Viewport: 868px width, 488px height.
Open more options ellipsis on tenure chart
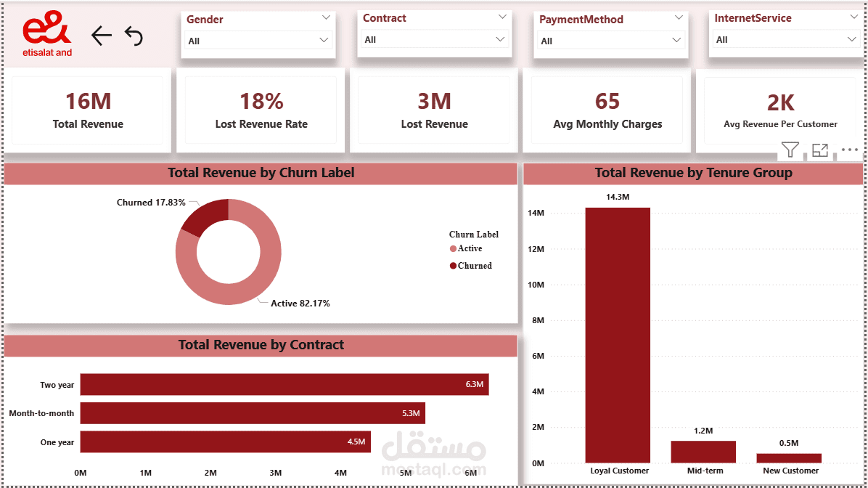click(x=850, y=150)
